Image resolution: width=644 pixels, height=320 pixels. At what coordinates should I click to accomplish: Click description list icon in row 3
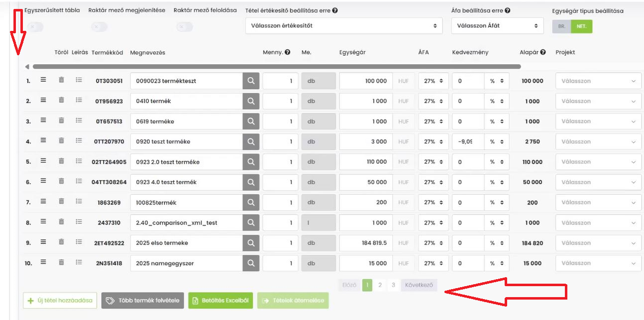[x=79, y=120]
